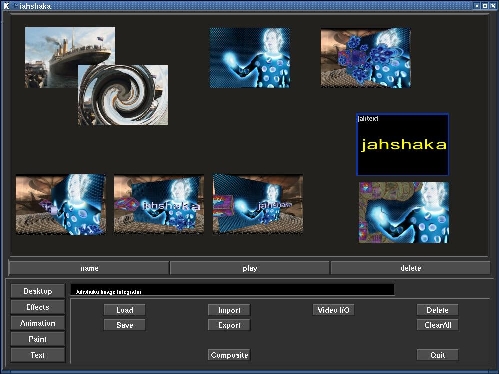Image resolution: width=499 pixels, height=374 pixels.
Task: Click the Load button
Action: click(125, 310)
